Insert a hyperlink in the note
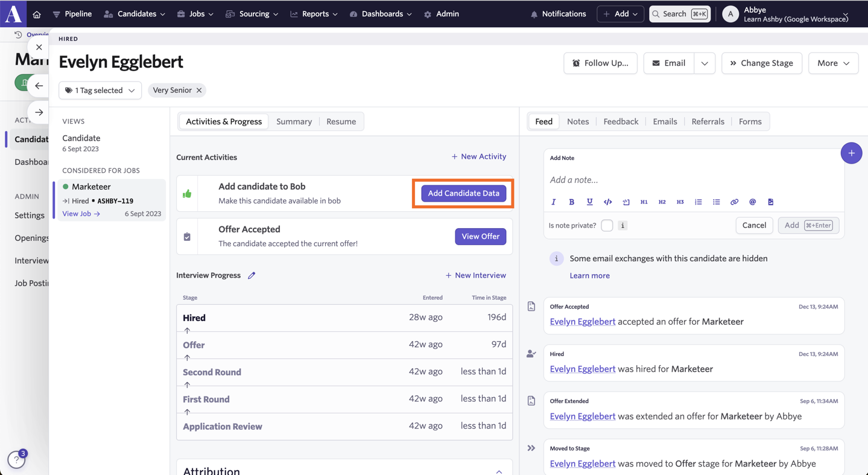This screenshot has width=868, height=475. [x=735, y=202]
